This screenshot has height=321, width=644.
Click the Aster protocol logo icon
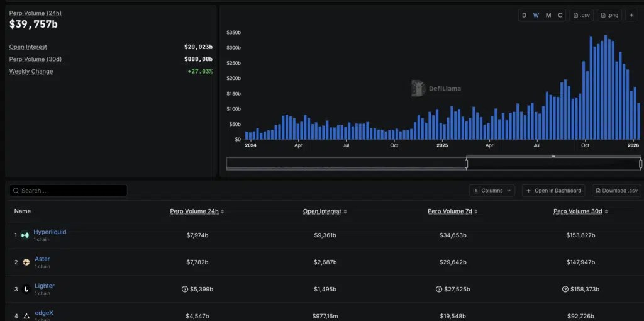tap(26, 262)
